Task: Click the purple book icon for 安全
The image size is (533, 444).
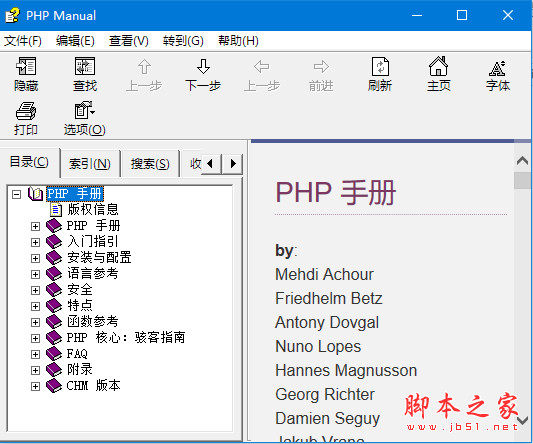Action: point(54,290)
